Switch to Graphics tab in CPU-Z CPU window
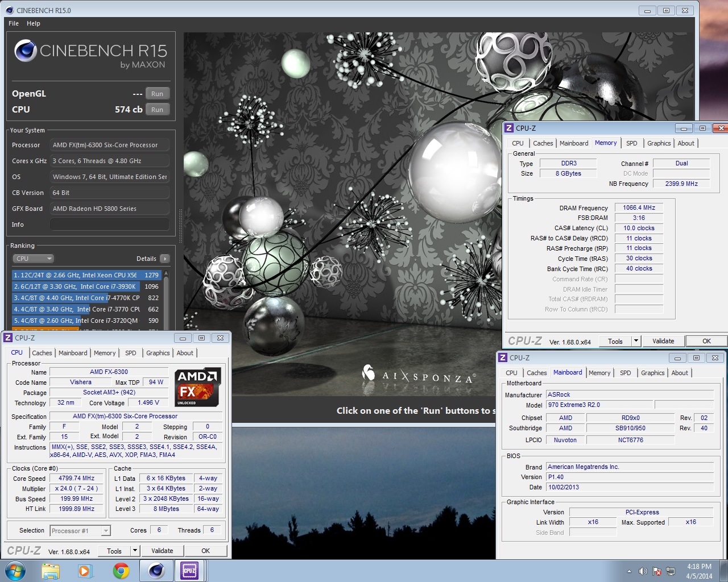This screenshot has width=728, height=582. [158, 353]
